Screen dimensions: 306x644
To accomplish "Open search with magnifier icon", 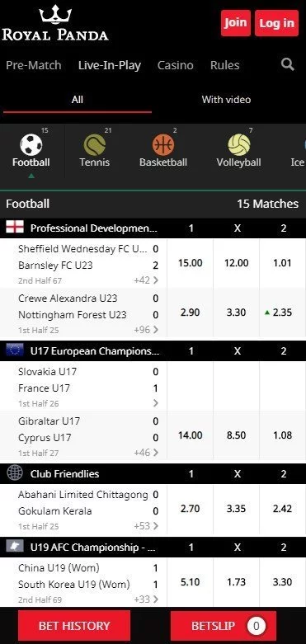I will click(x=288, y=64).
